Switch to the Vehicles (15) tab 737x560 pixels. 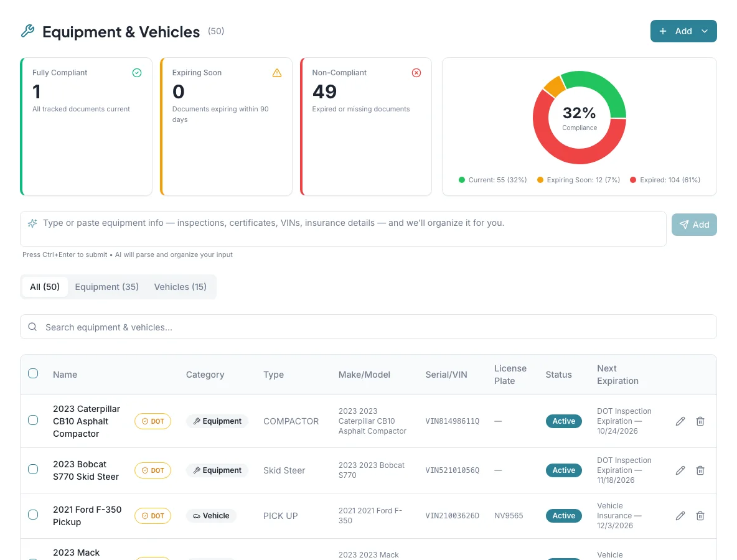180,287
